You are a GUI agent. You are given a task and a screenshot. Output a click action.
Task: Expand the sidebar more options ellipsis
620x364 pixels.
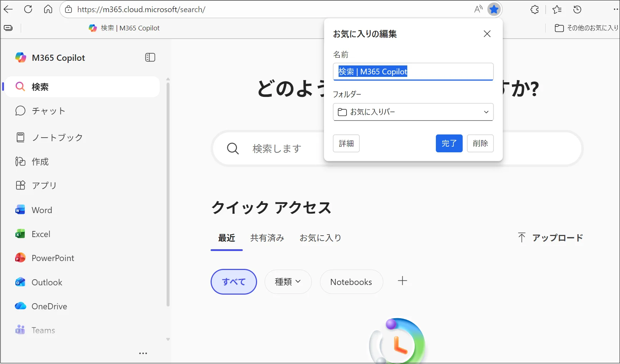[x=143, y=353]
